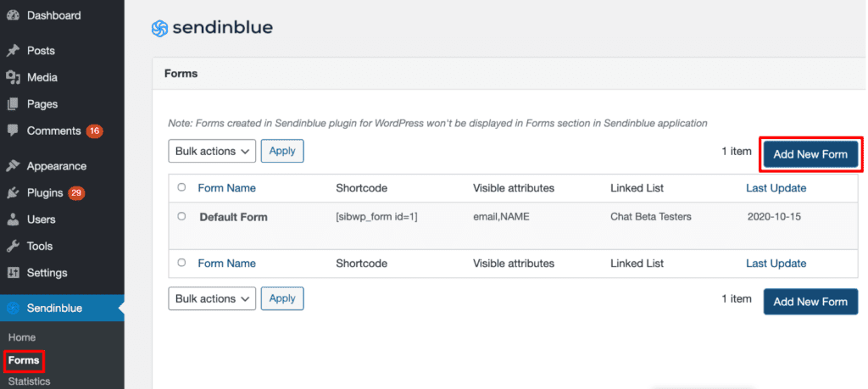Click the Tools wrench icon
The width and height of the screenshot is (868, 389).
tap(13, 247)
